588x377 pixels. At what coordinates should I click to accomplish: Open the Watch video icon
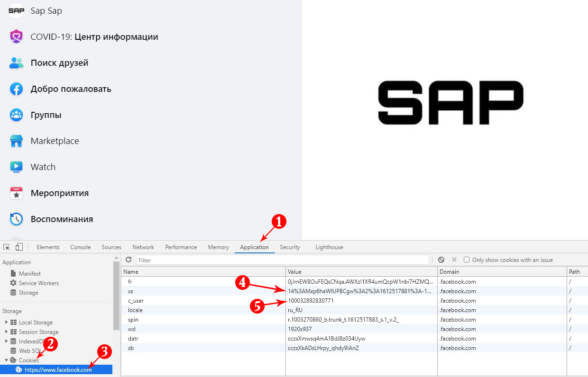pos(17,167)
